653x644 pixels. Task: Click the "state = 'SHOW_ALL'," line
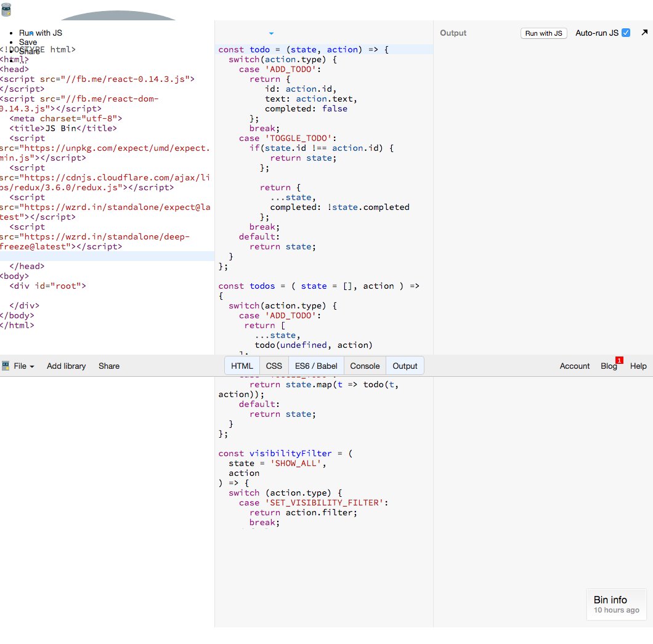[277, 464]
